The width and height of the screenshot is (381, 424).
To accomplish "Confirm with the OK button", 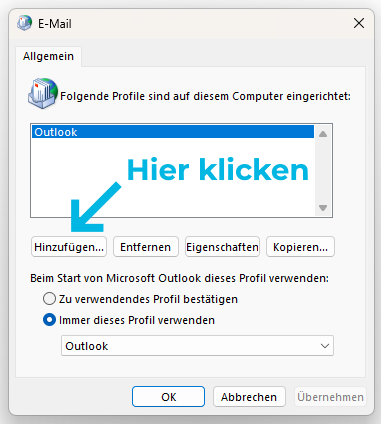I will pyautogui.click(x=168, y=397).
